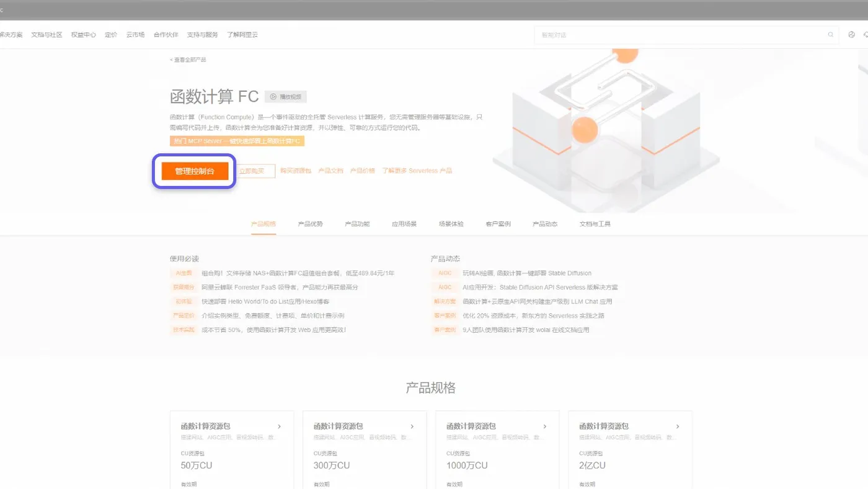This screenshot has width=868, height=489.
Task: Click the 1000万CU value text
Action: pyautogui.click(x=467, y=465)
